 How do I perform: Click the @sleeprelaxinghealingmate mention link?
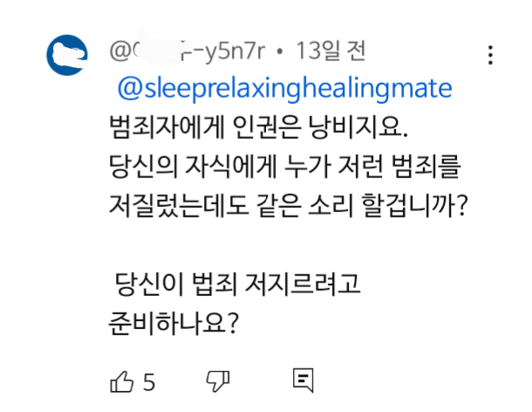(x=283, y=88)
